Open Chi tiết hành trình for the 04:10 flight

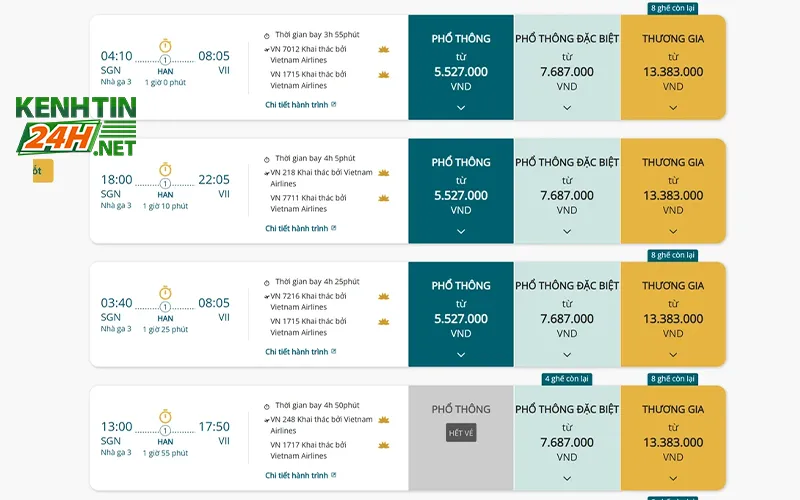click(300, 104)
